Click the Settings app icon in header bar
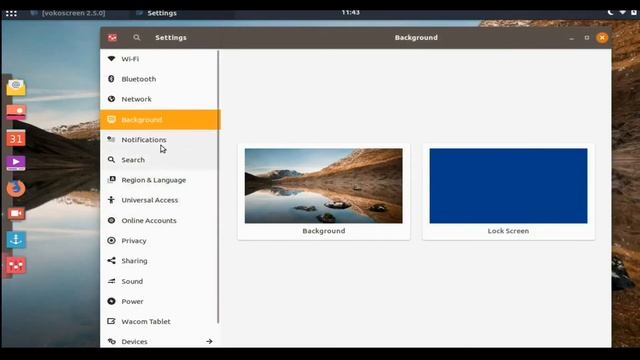Image resolution: width=640 pixels, height=360 pixels. pyautogui.click(x=112, y=38)
